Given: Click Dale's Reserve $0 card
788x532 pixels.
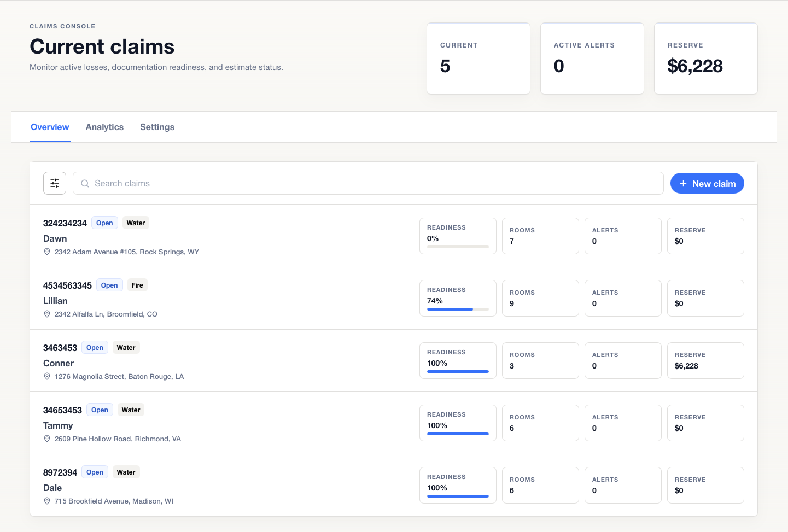Looking at the screenshot, I should [x=705, y=486].
